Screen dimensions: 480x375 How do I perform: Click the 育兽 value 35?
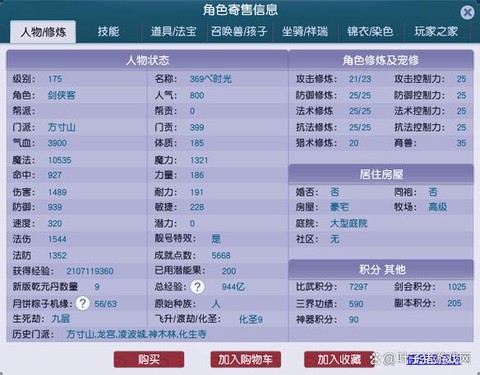461,143
